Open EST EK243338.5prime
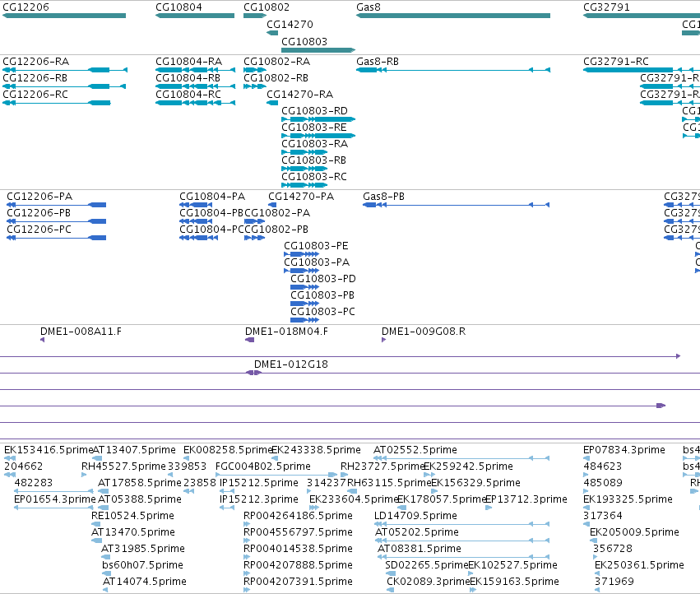Viewport: 700px width, 594px height. pyautogui.click(x=275, y=458)
